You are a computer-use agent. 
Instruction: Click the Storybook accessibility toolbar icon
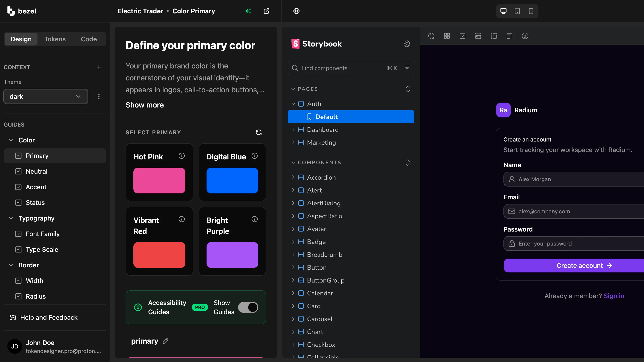[x=525, y=36]
